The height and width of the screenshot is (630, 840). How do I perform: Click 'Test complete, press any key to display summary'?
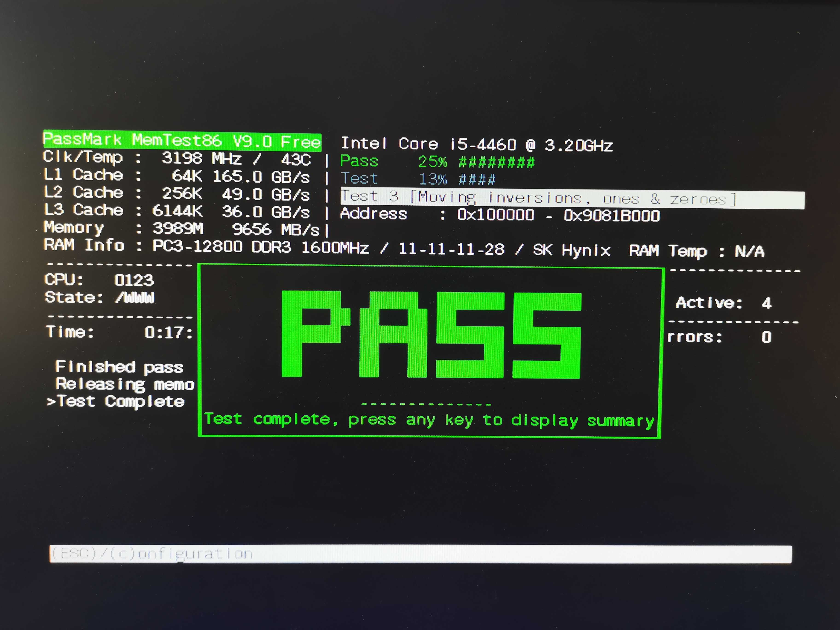(x=429, y=420)
